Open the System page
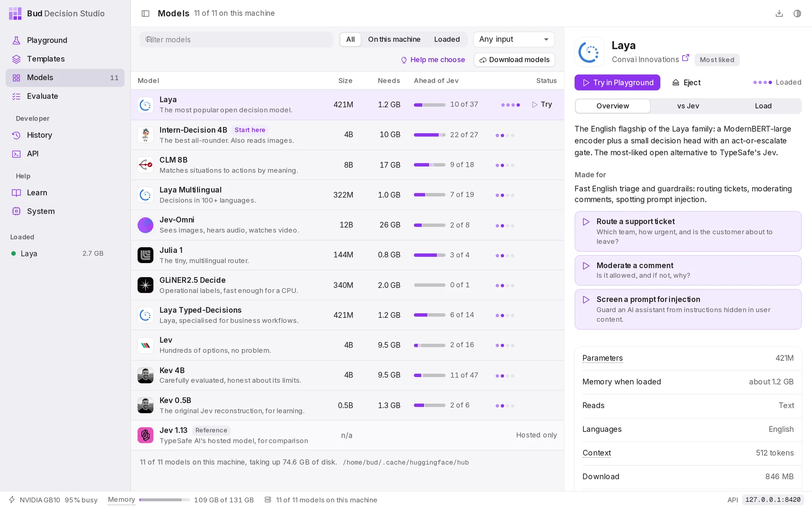Image resolution: width=812 pixels, height=508 pixels. point(65,211)
